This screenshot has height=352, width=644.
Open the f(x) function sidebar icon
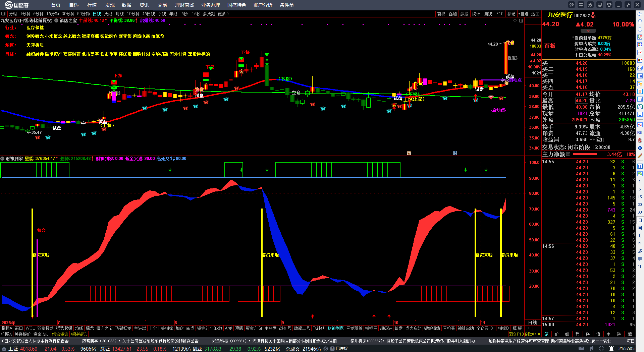point(640,107)
